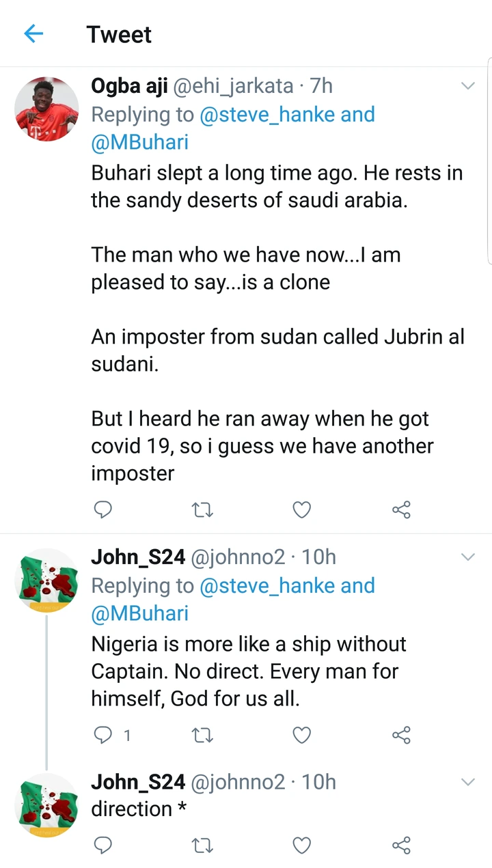The image size is (492, 868).
Task: Tap the back arrow beside Tweet
Action: point(33,34)
